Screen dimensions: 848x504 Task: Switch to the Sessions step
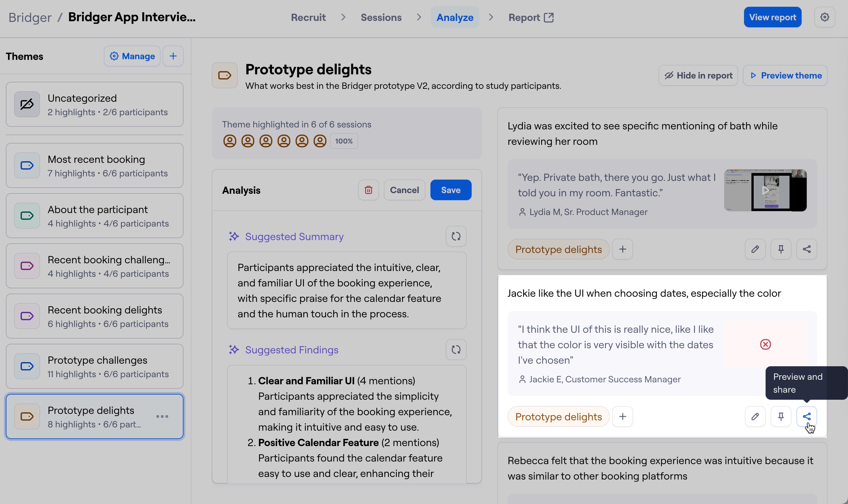(x=381, y=17)
